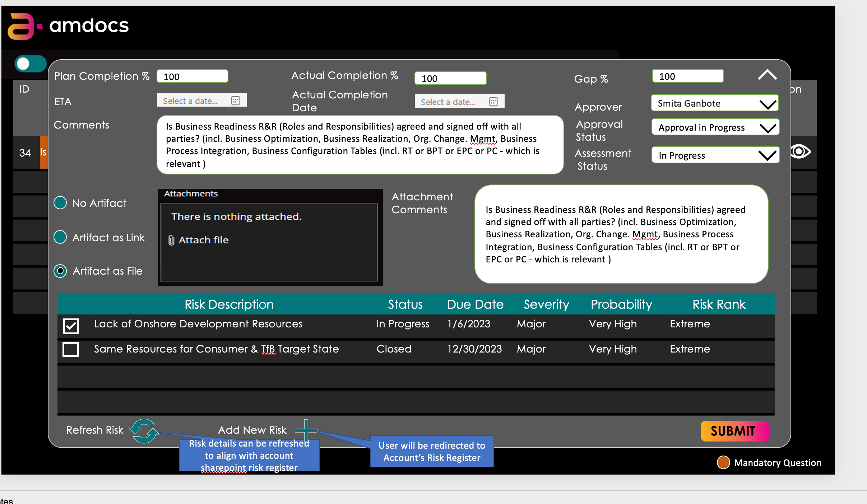Select the No Artifact radio button
Viewport: 867px width, 504px height.
coord(60,203)
